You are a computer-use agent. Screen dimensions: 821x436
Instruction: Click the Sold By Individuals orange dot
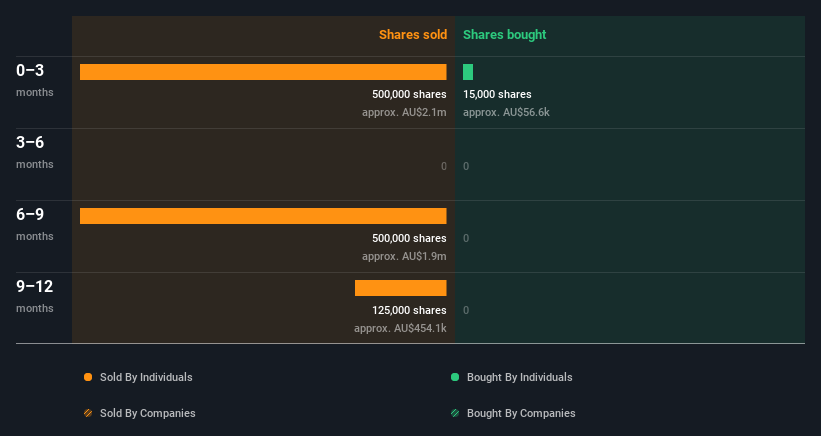point(88,377)
